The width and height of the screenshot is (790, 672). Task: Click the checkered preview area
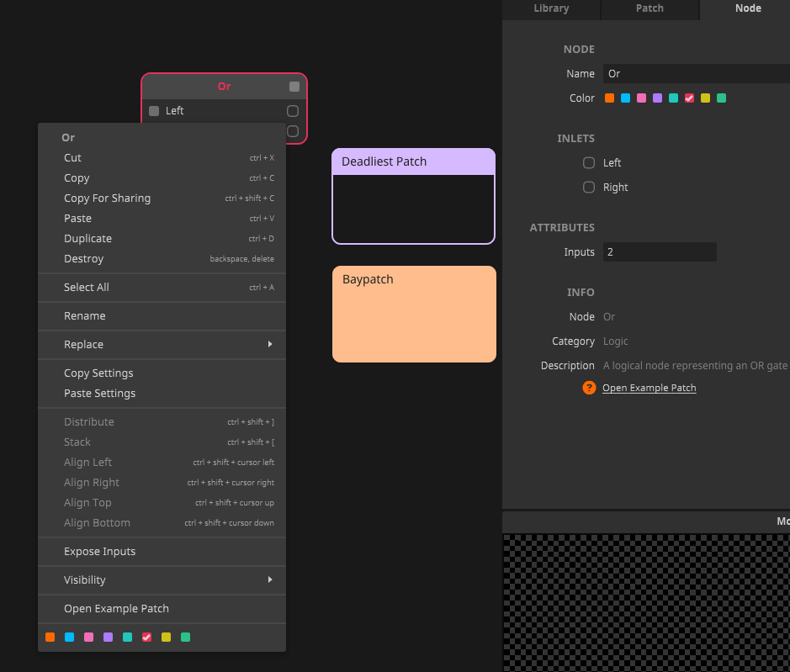point(646,602)
